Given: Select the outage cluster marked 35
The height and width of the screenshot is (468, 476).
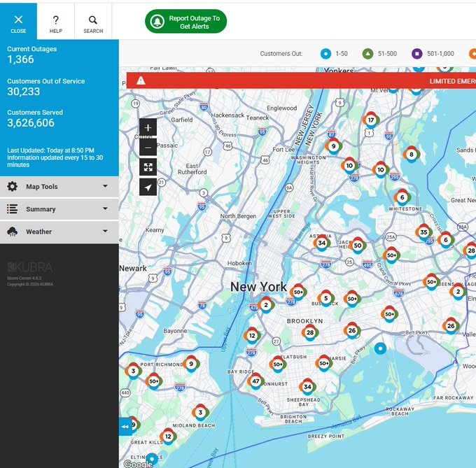Looking at the screenshot, I should point(423,232).
